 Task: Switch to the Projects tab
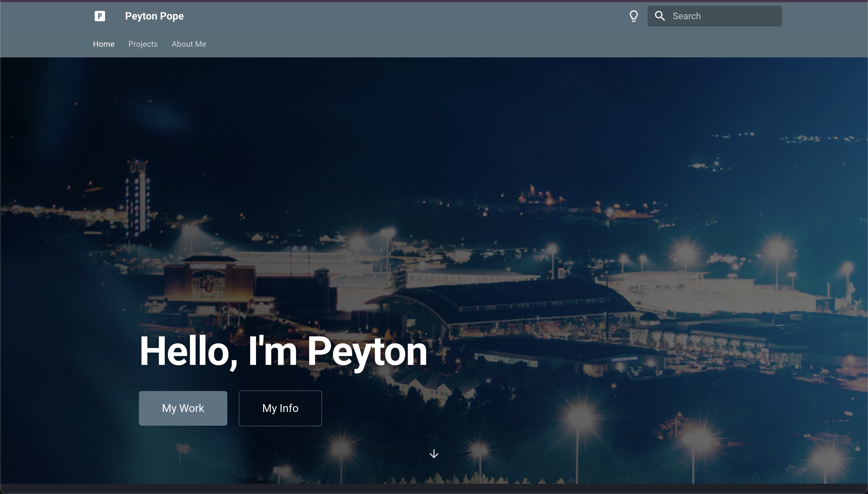coord(143,44)
